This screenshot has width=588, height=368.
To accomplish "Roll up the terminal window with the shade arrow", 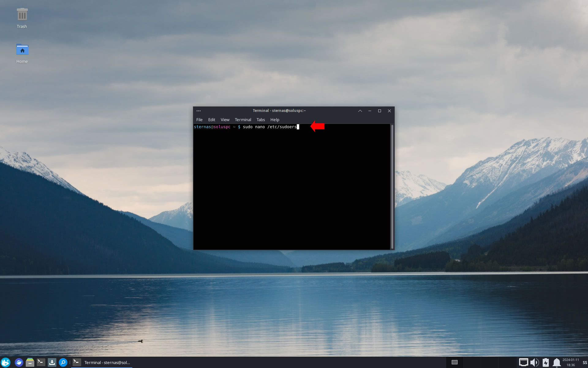I will coord(360,111).
